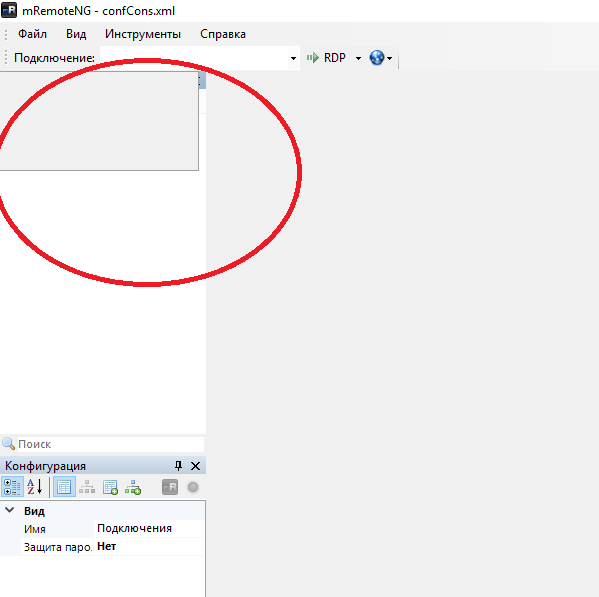
Task: Click the Нет password protection value
Action: pyautogui.click(x=107, y=546)
